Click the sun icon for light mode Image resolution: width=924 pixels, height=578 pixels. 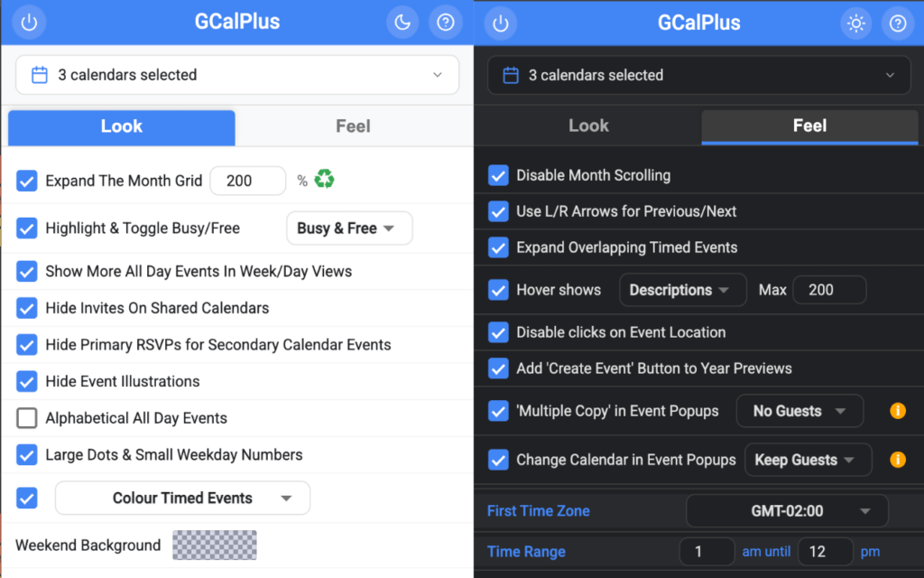pos(855,23)
